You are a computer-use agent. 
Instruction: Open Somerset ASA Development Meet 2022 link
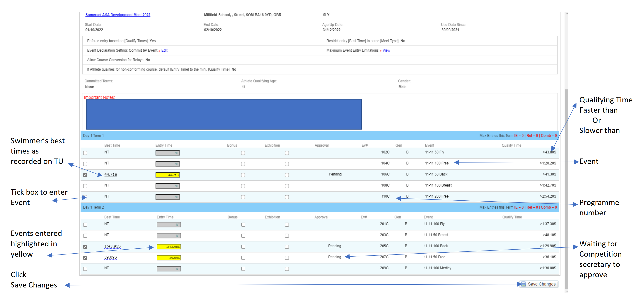[118, 15]
